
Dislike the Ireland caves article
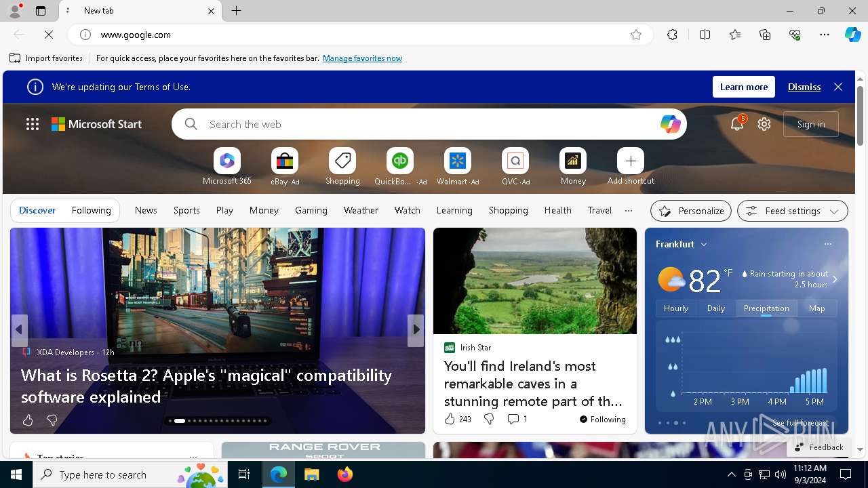489,419
